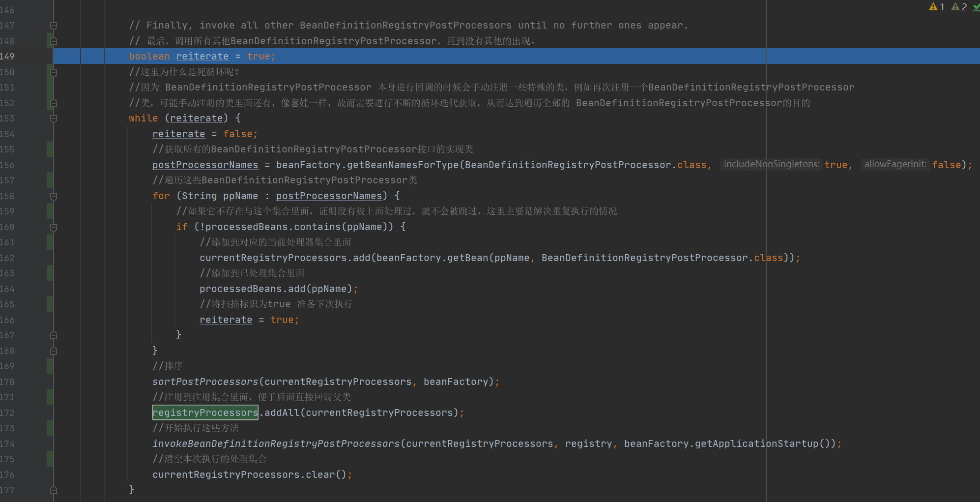Click the highlighted 'registryProcessors' identifier
Viewport: 980px width, 502px height.
click(x=205, y=413)
